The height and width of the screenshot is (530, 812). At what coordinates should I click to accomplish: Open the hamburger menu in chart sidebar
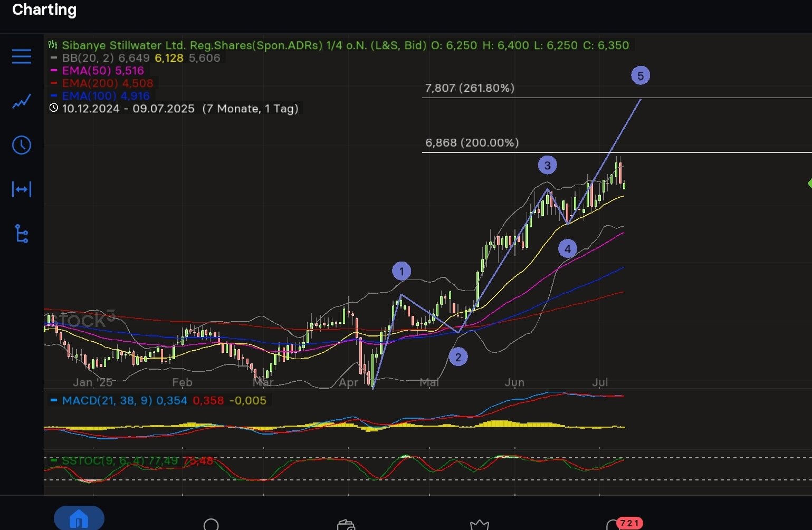[x=22, y=56]
